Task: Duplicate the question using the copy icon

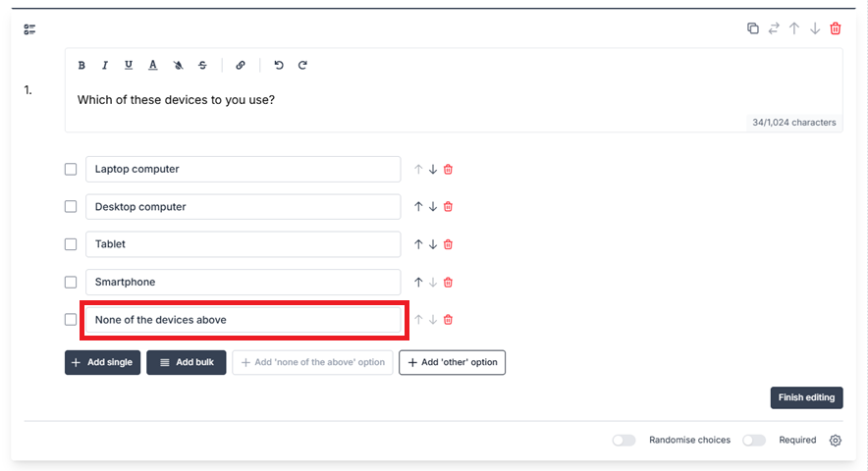Action: (753, 28)
